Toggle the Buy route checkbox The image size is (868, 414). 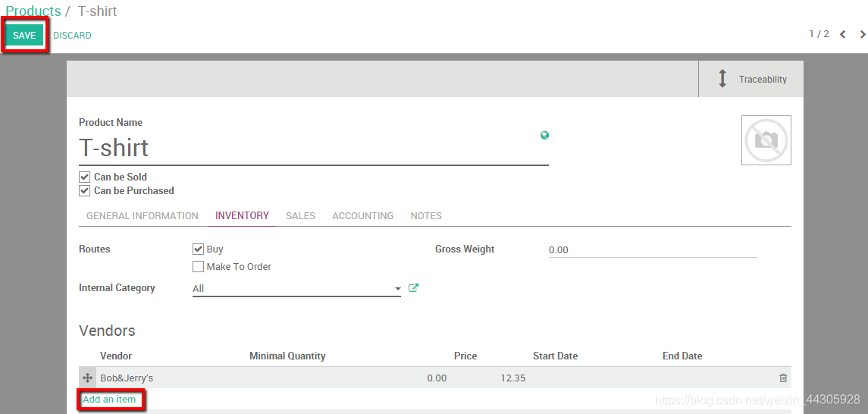pyautogui.click(x=198, y=249)
